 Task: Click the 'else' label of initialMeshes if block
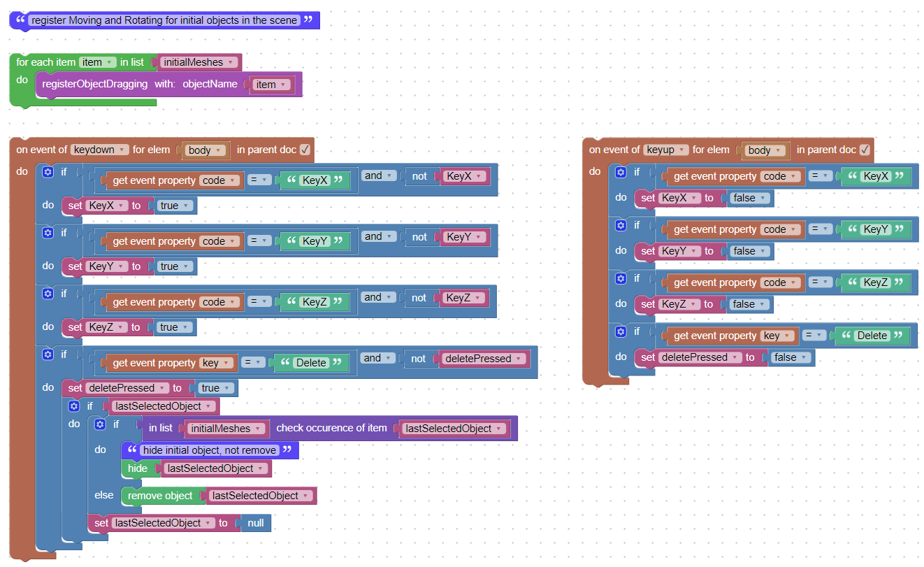tap(104, 495)
